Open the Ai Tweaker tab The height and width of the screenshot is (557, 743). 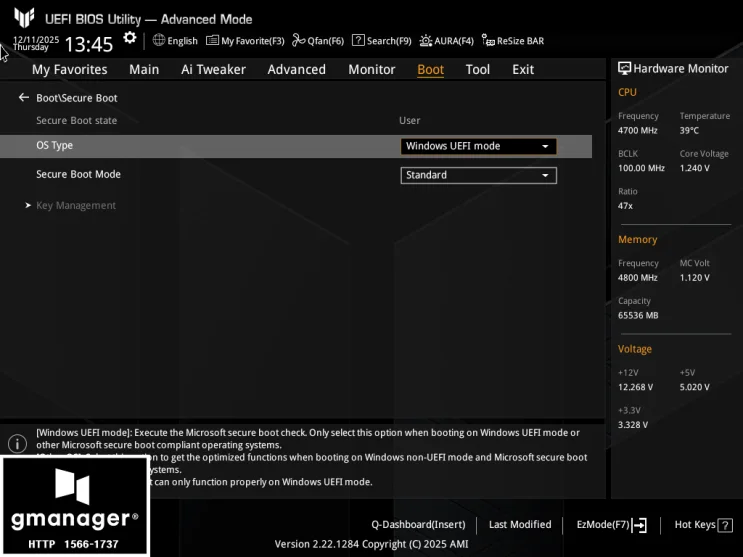coord(213,70)
